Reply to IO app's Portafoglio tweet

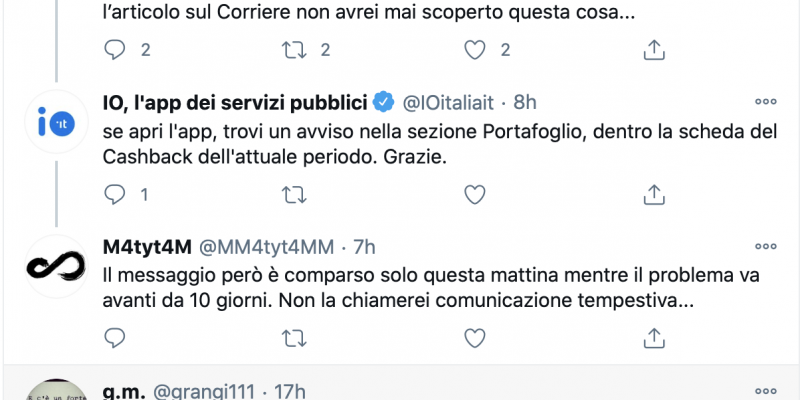[115, 194]
